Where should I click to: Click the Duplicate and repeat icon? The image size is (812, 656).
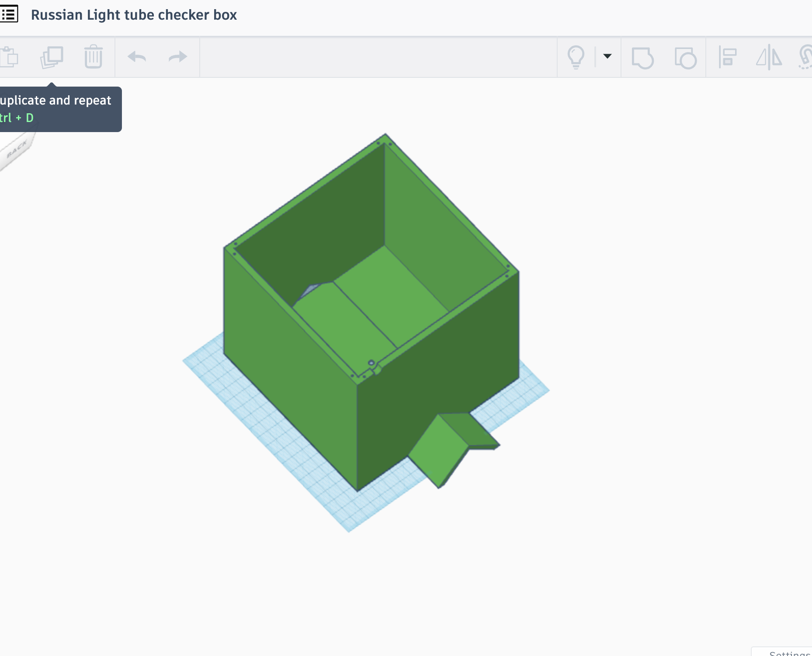pyautogui.click(x=52, y=57)
